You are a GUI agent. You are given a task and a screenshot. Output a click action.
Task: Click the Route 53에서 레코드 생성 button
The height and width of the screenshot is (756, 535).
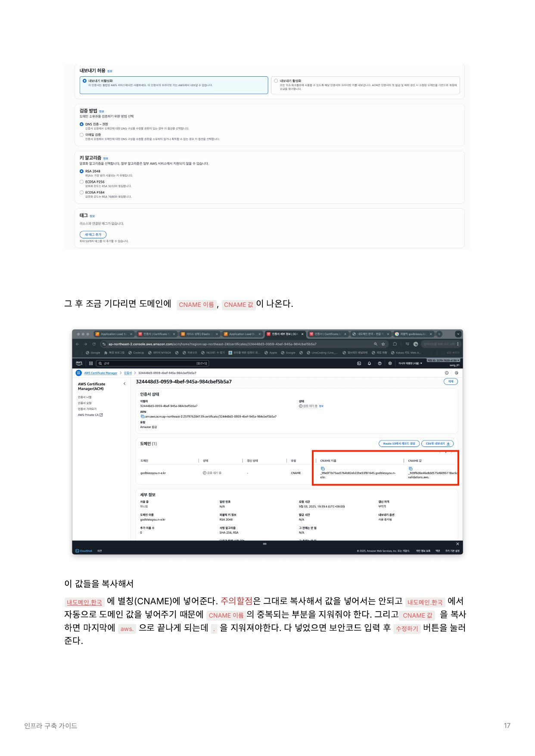pyautogui.click(x=399, y=444)
